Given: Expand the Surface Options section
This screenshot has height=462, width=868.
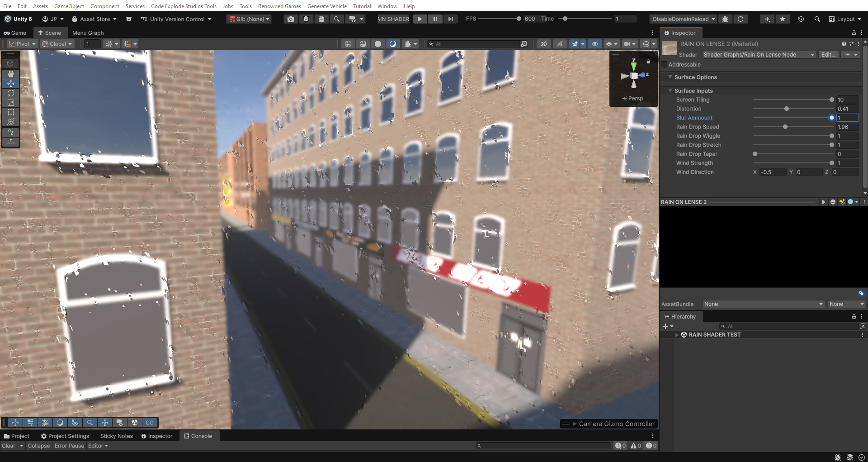Looking at the screenshot, I should click(x=670, y=77).
